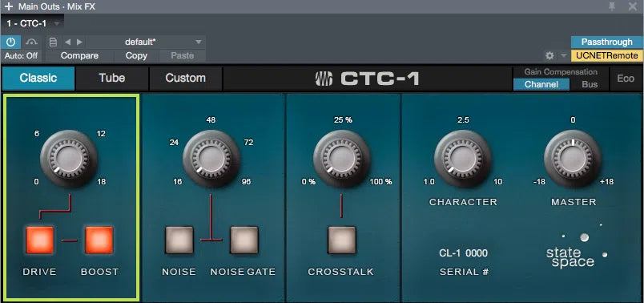
Task: Set Gain Compensation to Bus
Action: 590,84
